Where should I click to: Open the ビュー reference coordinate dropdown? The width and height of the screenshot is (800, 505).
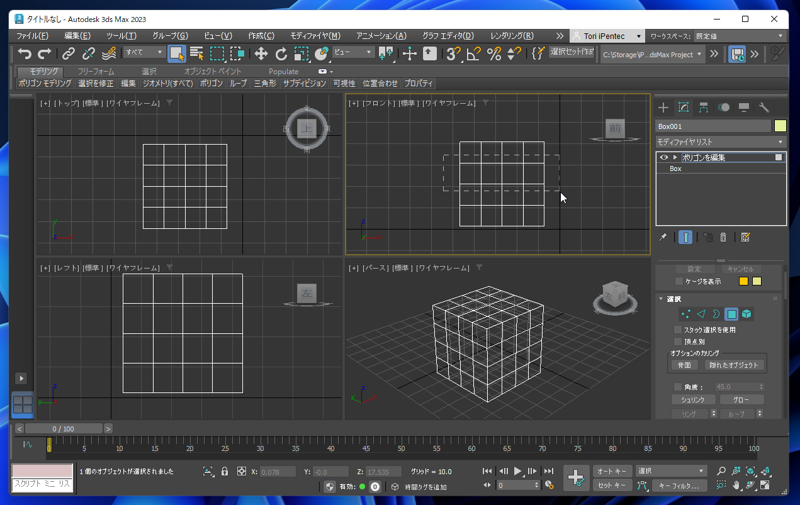(353, 53)
